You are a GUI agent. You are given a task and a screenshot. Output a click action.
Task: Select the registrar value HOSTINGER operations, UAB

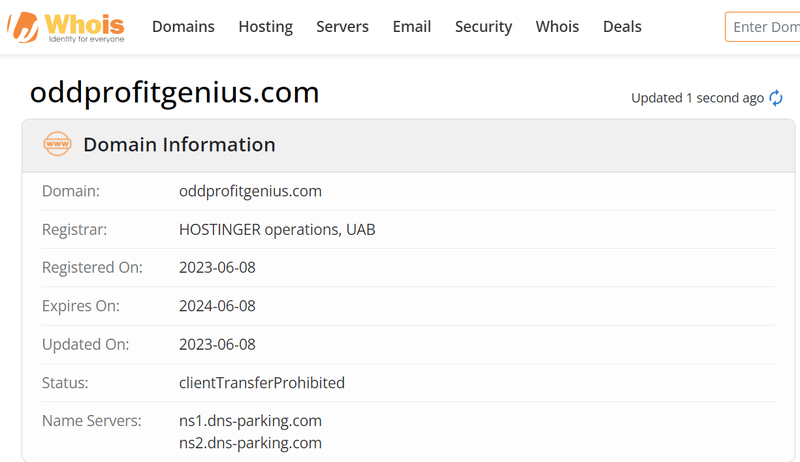pyautogui.click(x=277, y=229)
